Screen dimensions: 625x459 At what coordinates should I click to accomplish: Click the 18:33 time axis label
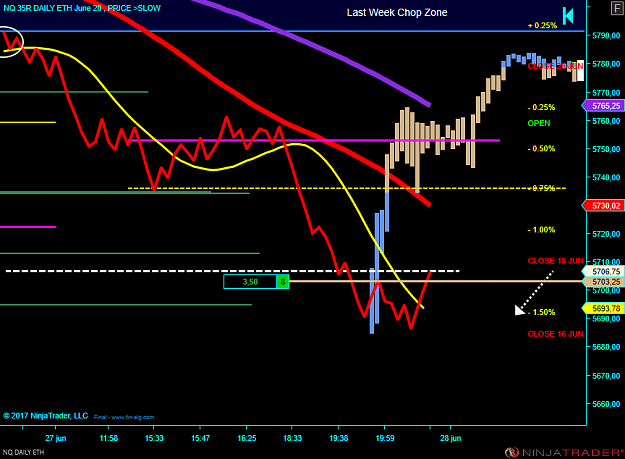coord(292,438)
